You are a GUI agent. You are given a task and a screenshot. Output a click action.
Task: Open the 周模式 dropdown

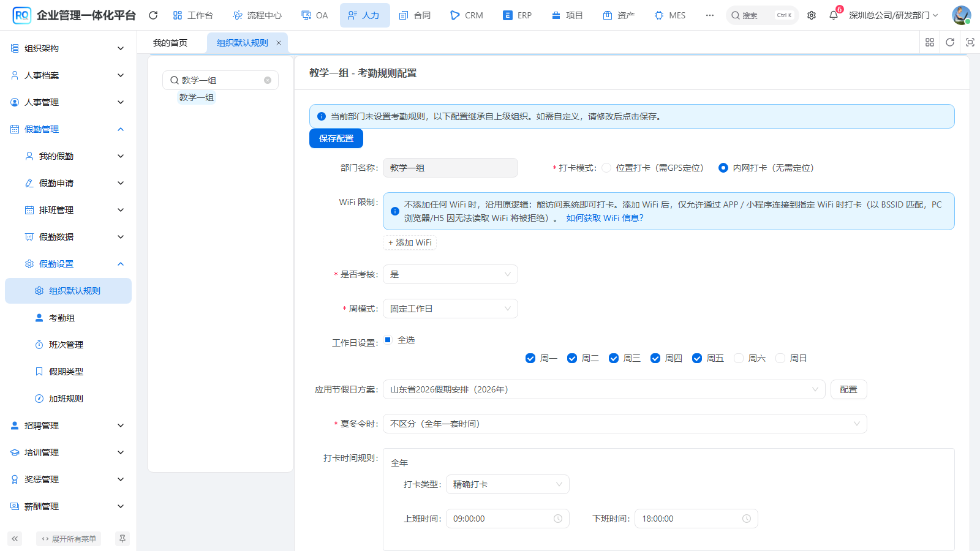click(x=450, y=309)
